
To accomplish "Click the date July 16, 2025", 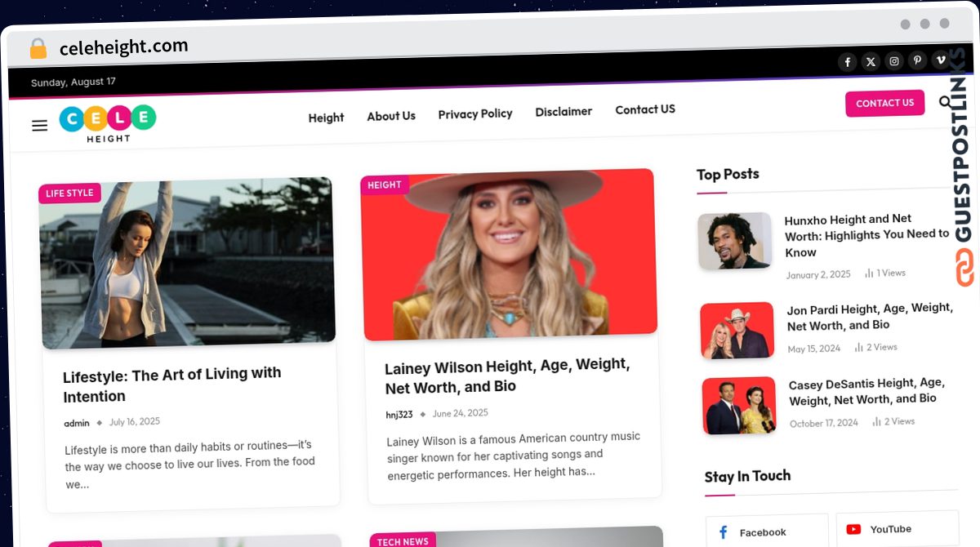I will pos(135,422).
